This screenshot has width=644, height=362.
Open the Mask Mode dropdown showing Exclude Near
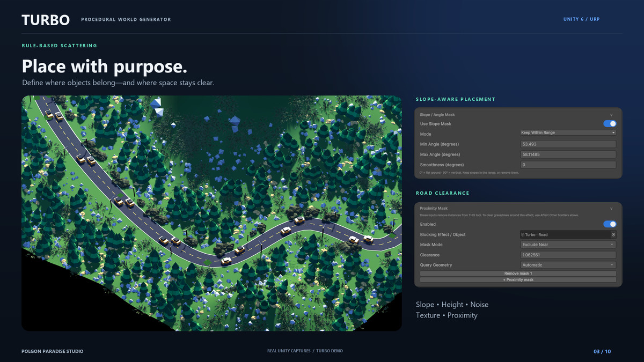point(568,245)
